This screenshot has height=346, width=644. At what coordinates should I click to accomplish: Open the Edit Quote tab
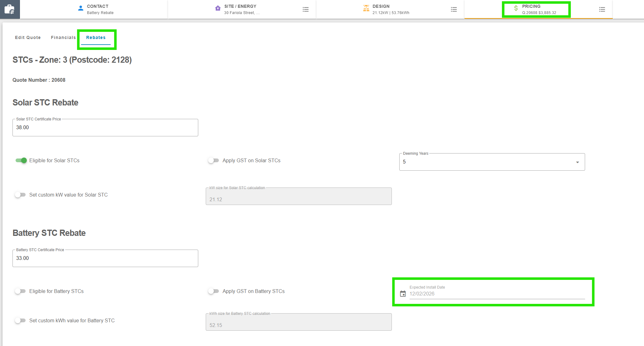click(28, 37)
